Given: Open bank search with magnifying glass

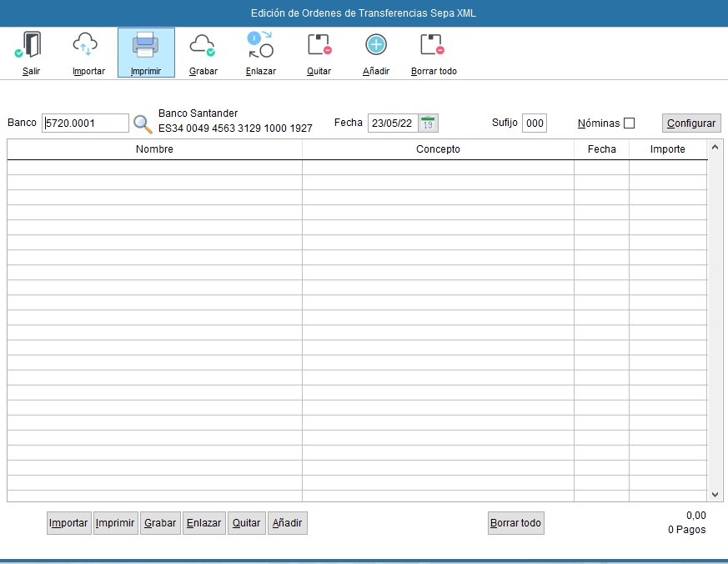Looking at the screenshot, I should pos(143,124).
